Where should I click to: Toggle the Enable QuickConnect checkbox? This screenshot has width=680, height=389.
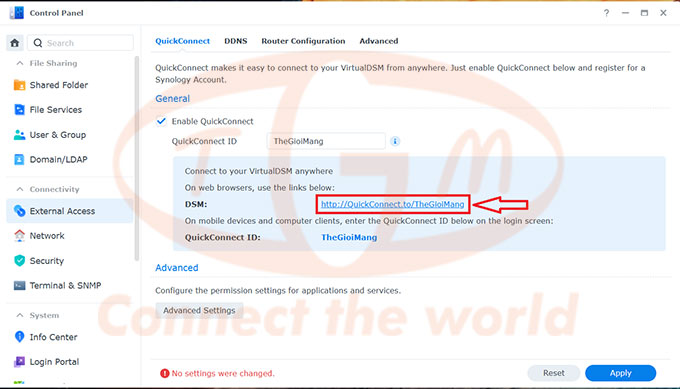161,121
